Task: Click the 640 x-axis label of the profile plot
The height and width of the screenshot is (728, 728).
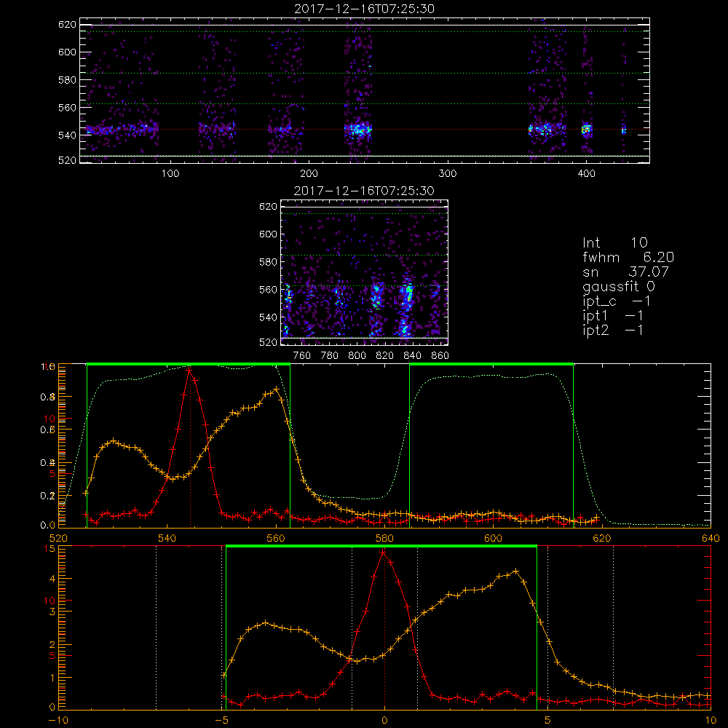Action: (x=711, y=538)
